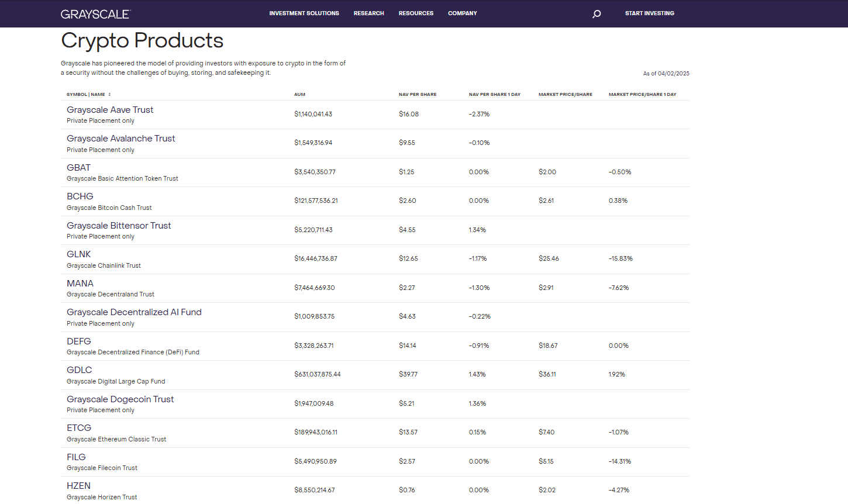Open GLNK Chainlink Trust

pyautogui.click(x=79, y=254)
